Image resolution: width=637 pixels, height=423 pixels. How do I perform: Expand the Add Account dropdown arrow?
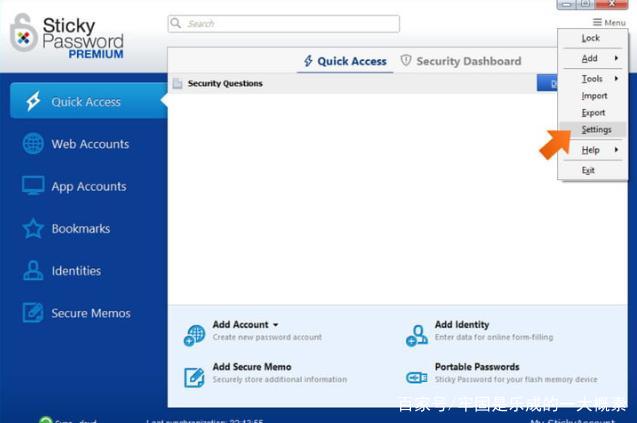click(276, 325)
